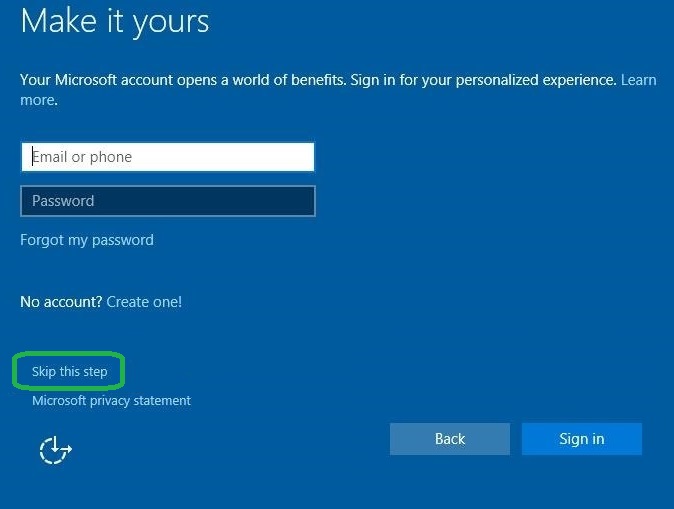
Task: Select the Skip this step link
Action: click(x=69, y=372)
